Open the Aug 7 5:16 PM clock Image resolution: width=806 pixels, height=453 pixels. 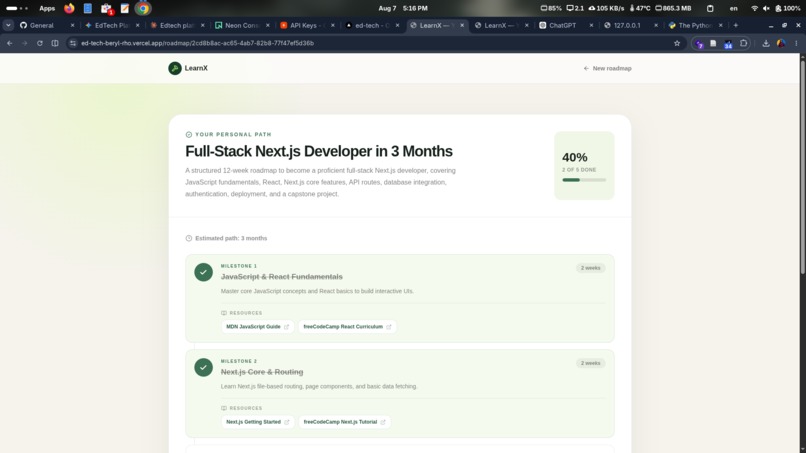[403, 8]
